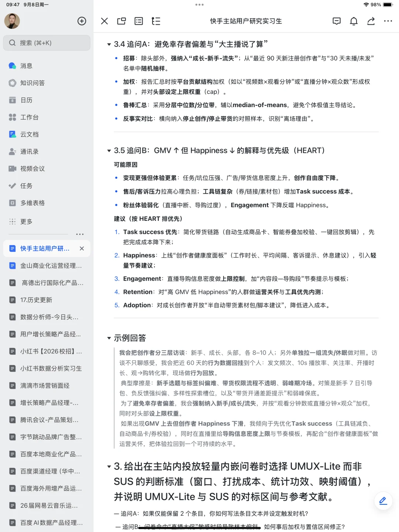Share the document via share icon

coord(371,21)
